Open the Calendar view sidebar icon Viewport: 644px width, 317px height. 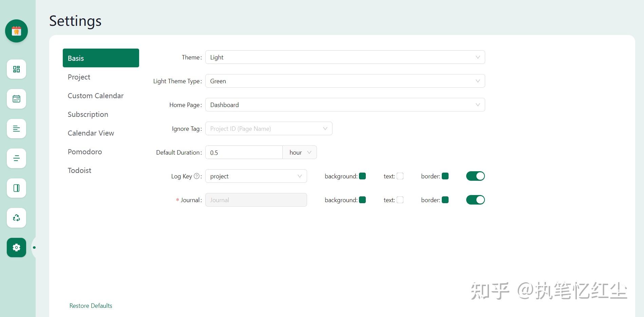coord(16,99)
